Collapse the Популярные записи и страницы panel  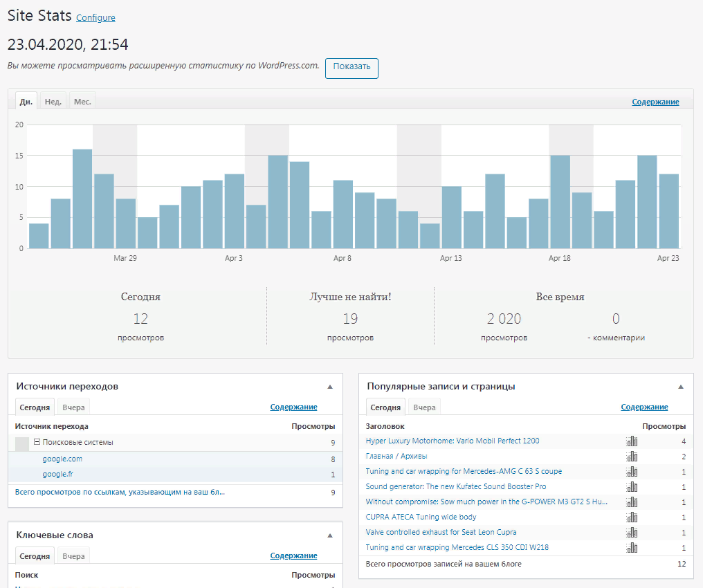point(680,387)
